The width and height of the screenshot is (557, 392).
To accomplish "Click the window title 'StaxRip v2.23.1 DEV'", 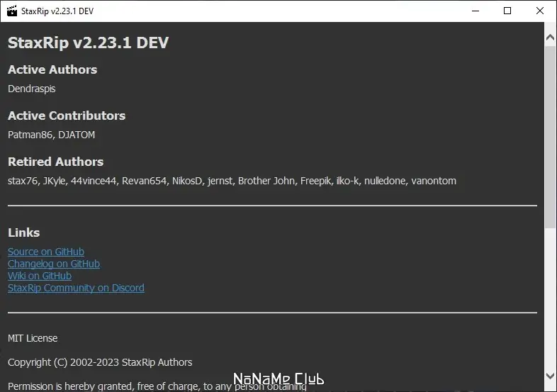I will (x=57, y=11).
